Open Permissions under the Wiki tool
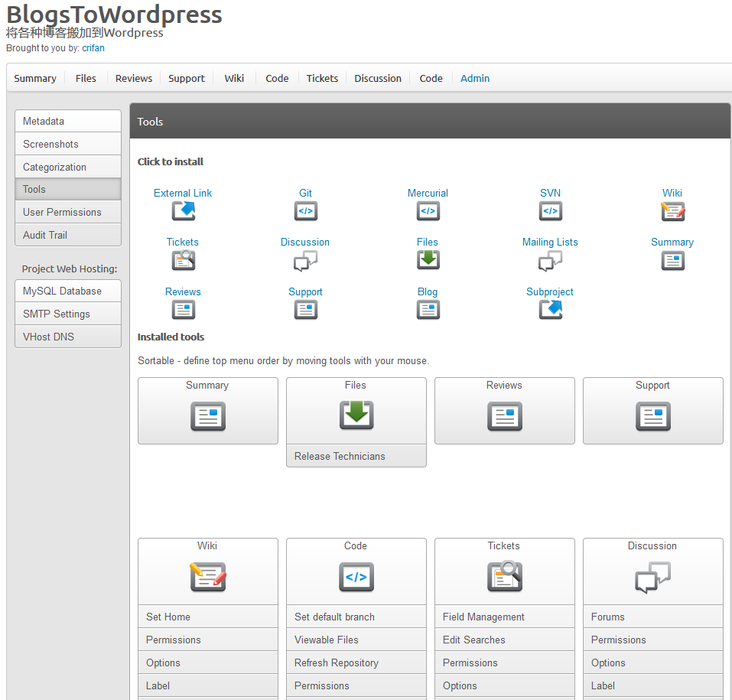Image resolution: width=732 pixels, height=700 pixels. tap(208, 640)
